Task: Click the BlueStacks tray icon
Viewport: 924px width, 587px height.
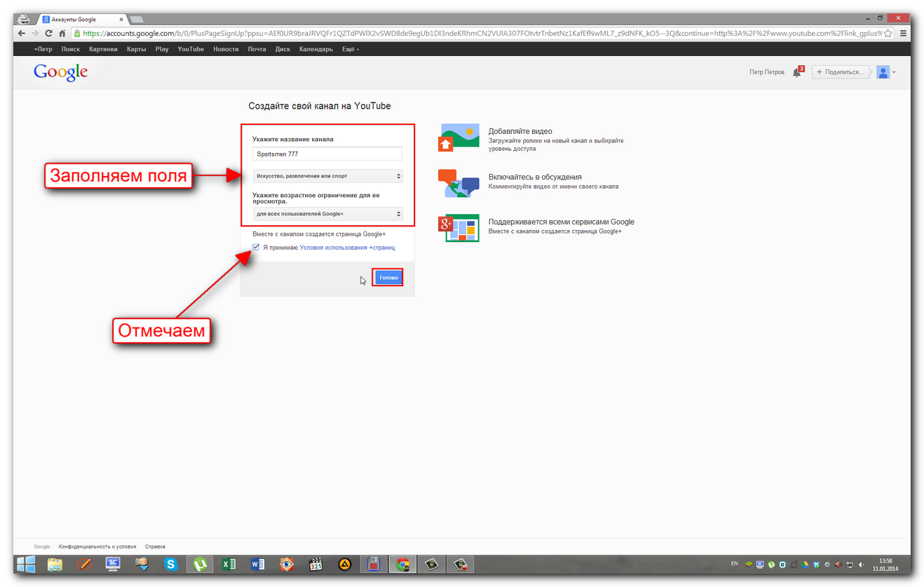Action: click(749, 564)
